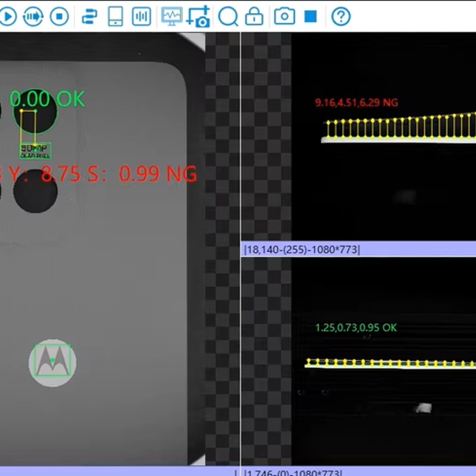
Task: Click the solid blue square icon
Action: [311, 17]
